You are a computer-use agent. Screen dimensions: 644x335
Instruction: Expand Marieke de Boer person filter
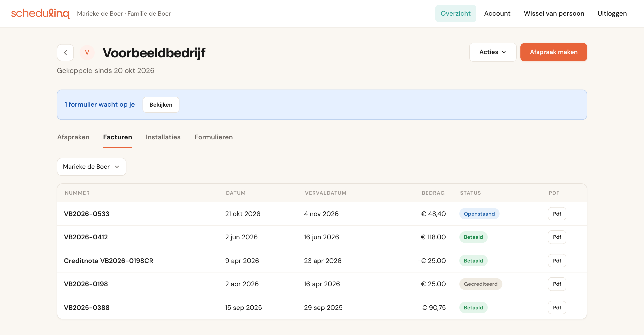coord(91,167)
